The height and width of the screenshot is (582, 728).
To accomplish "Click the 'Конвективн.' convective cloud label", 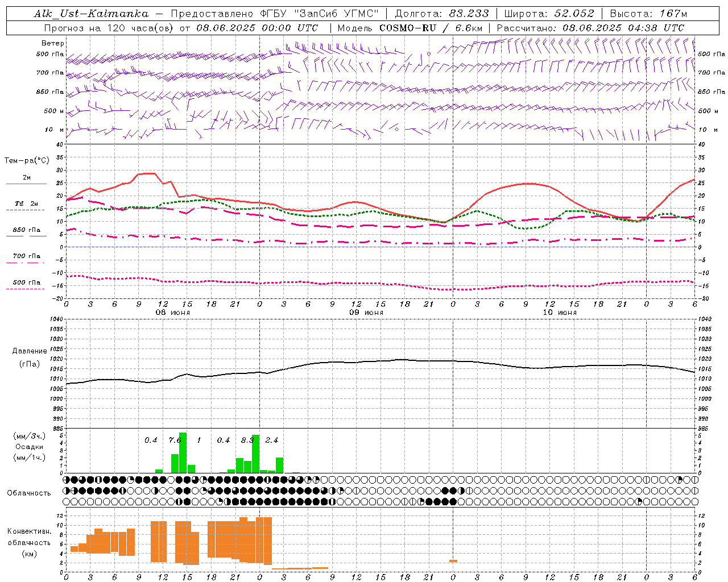I will 30,531.
